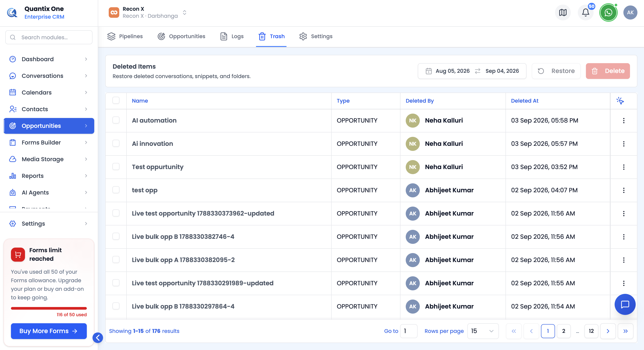644x350 pixels.
Task: Open row actions for Test oppurtunity
Action: click(623, 167)
